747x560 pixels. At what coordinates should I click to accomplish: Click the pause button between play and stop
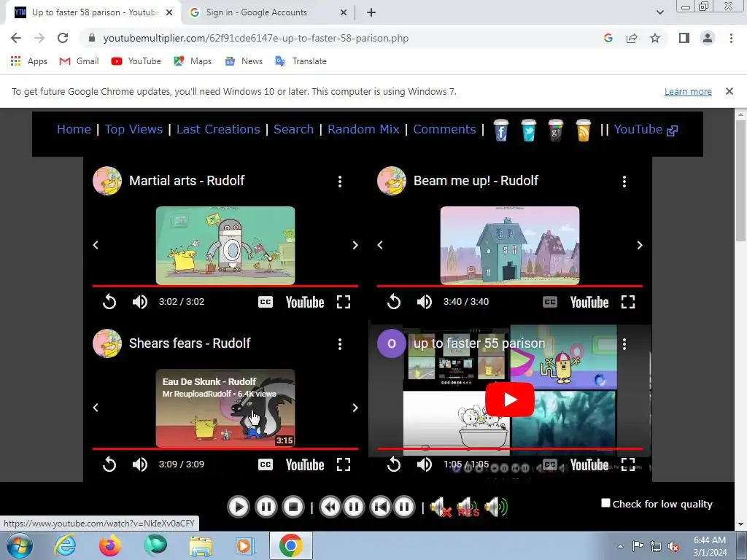266,507
